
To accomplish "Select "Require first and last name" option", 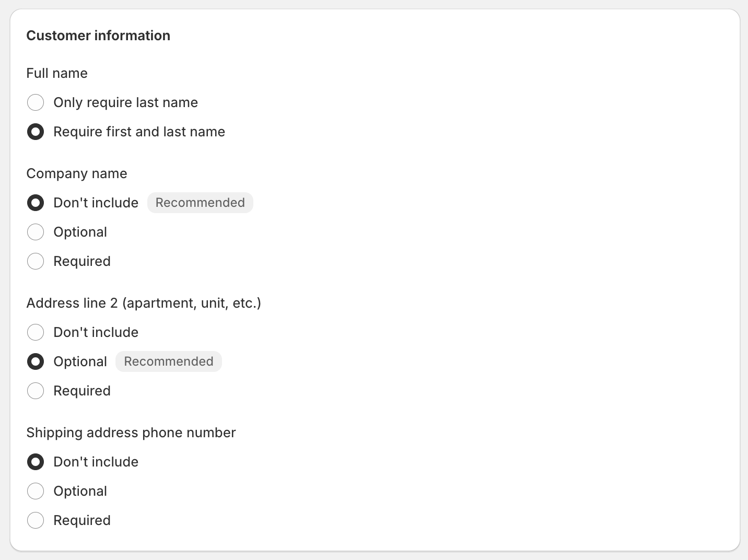I will 36,132.
